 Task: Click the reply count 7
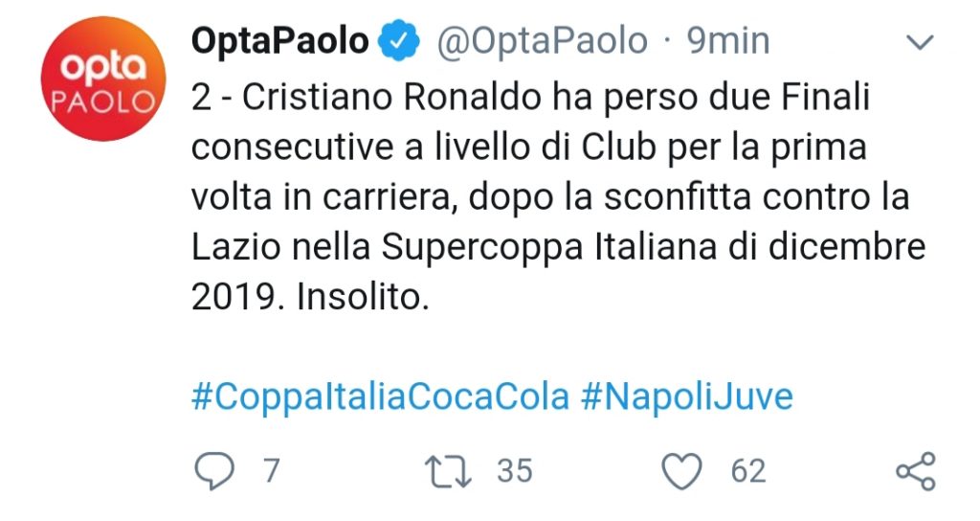coord(271,470)
